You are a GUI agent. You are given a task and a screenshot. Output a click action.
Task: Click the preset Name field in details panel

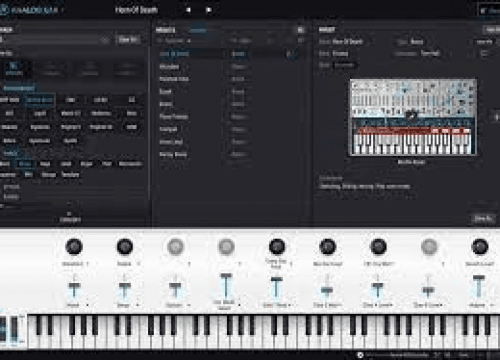(x=347, y=42)
